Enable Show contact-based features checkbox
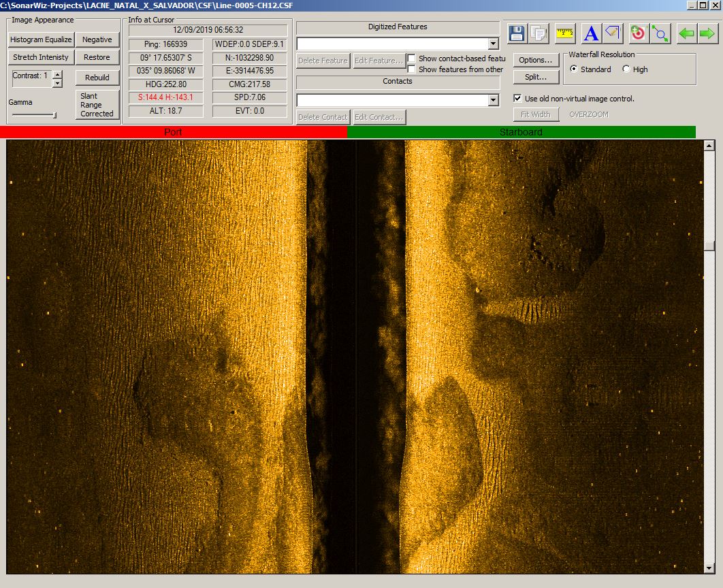The height and width of the screenshot is (588, 723). coord(412,59)
